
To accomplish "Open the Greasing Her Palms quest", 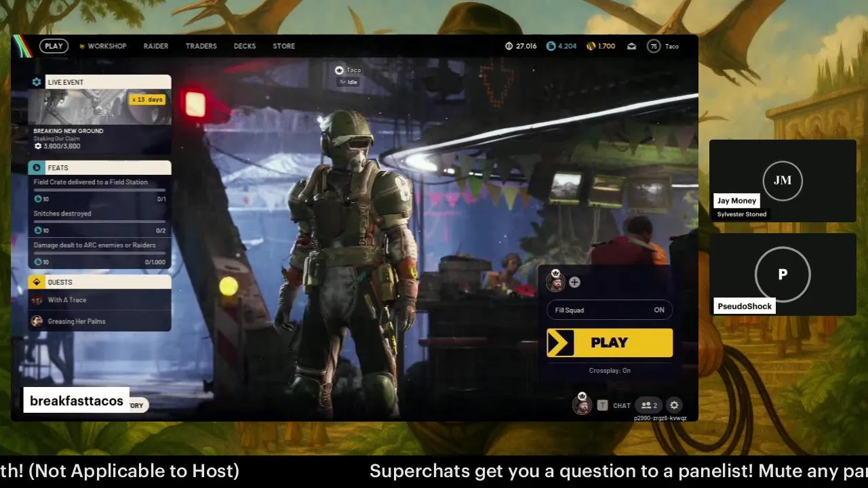I will point(100,321).
